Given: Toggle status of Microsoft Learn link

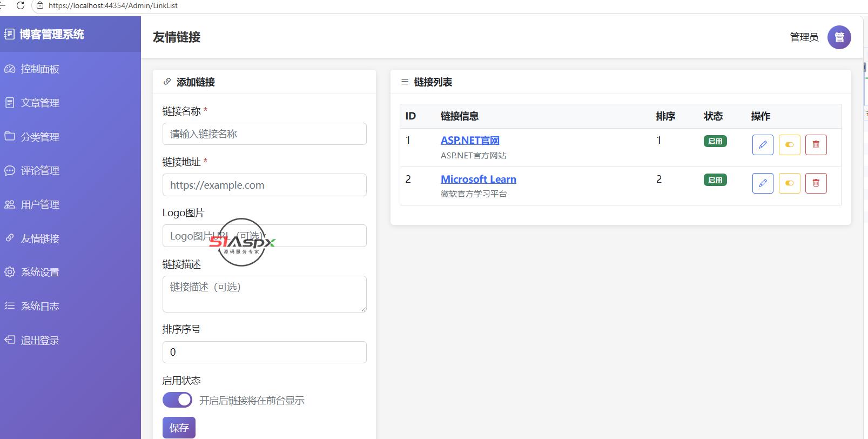Looking at the screenshot, I should [x=789, y=183].
